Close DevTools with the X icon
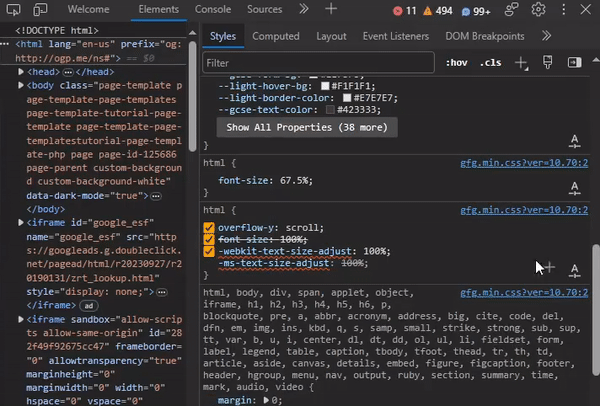Screen dimensions: 600x406 tap(585, 10)
